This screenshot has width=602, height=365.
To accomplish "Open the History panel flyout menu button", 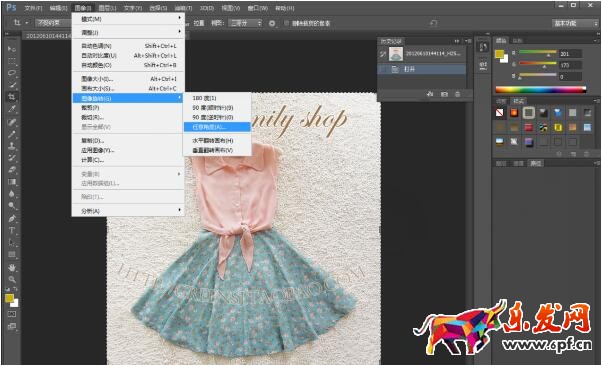I will (469, 41).
